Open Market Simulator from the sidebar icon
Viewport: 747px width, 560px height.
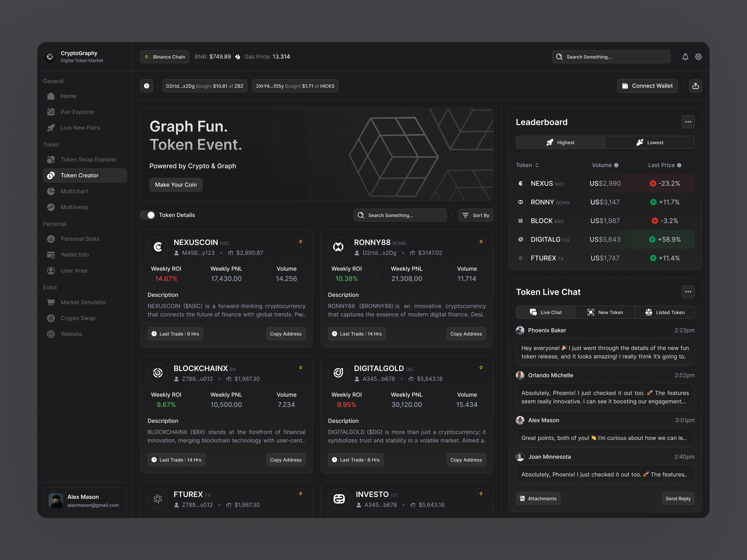(51, 302)
